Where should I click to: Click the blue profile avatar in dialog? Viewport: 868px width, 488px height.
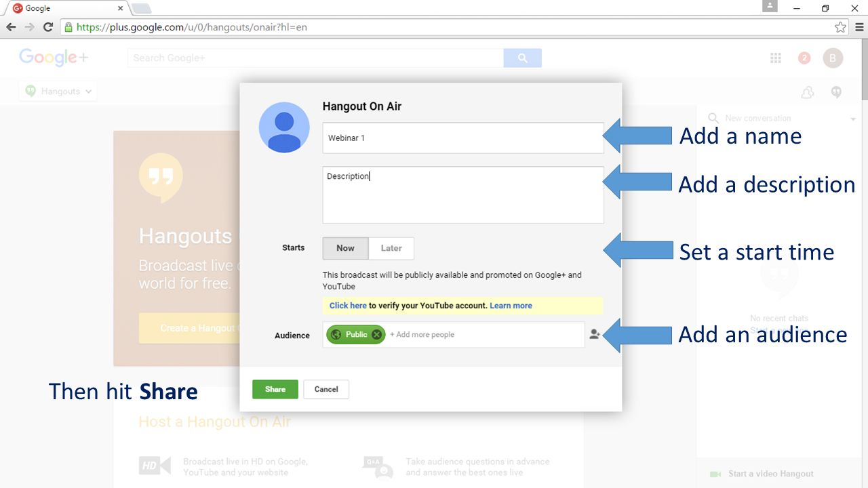pyautogui.click(x=284, y=127)
